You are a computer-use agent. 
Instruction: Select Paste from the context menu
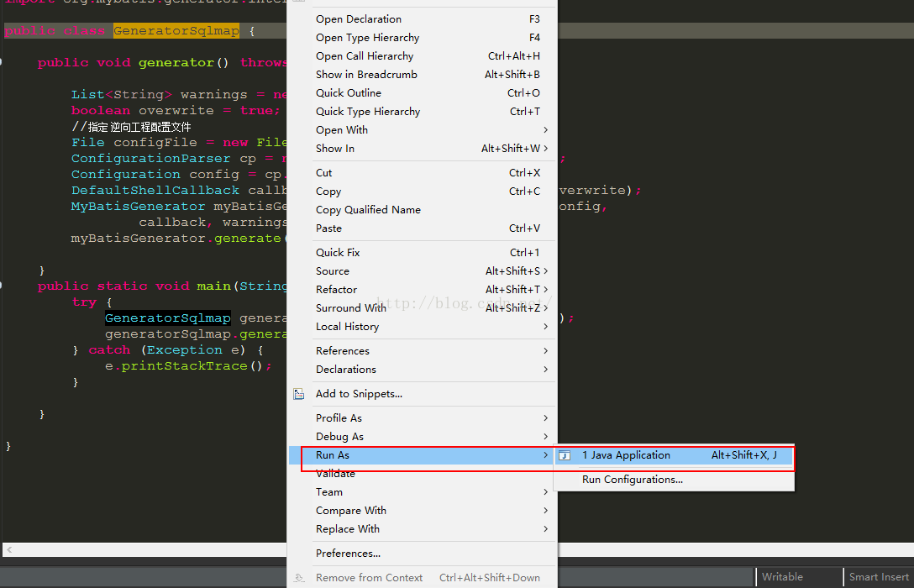tap(328, 228)
